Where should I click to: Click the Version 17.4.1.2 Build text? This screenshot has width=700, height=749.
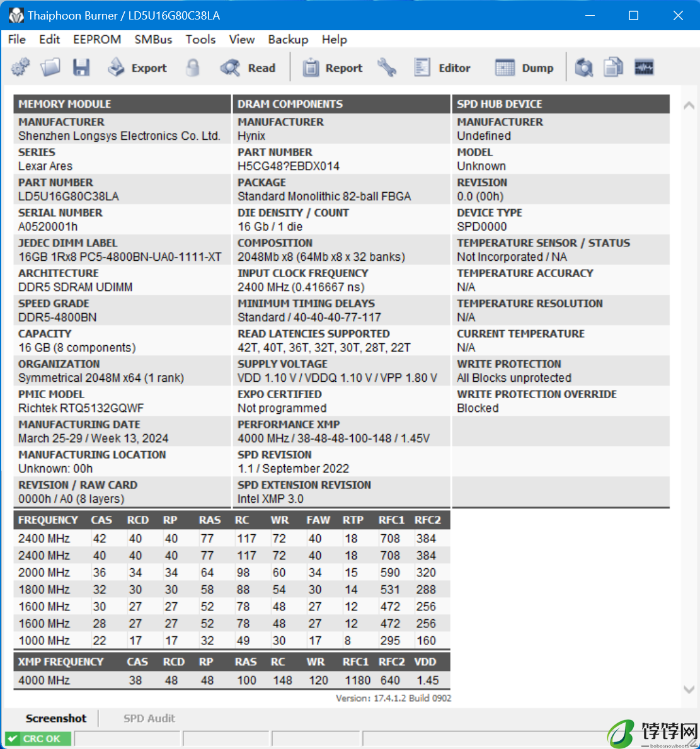click(393, 698)
